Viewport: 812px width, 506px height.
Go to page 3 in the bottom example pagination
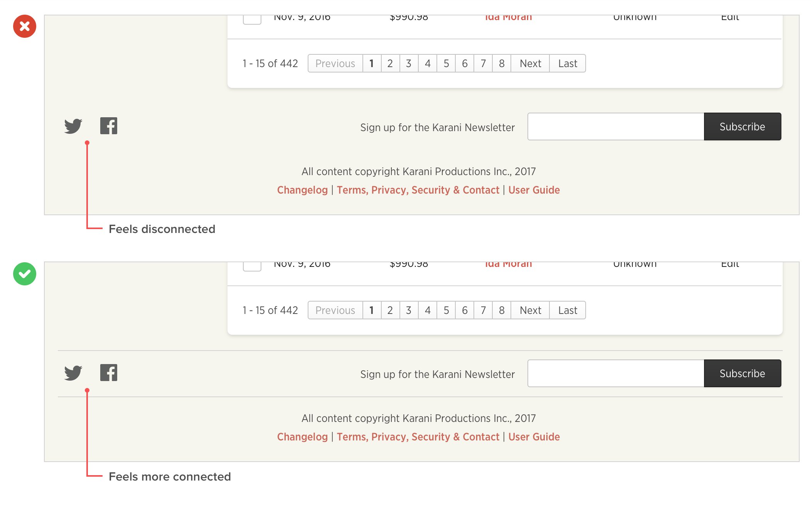tap(409, 310)
